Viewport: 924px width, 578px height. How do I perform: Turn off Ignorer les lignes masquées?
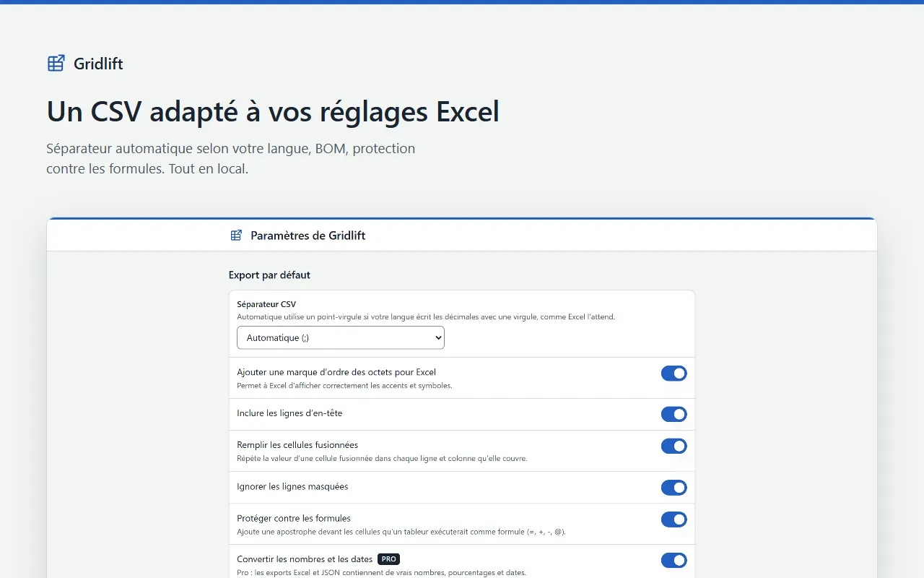tap(674, 488)
